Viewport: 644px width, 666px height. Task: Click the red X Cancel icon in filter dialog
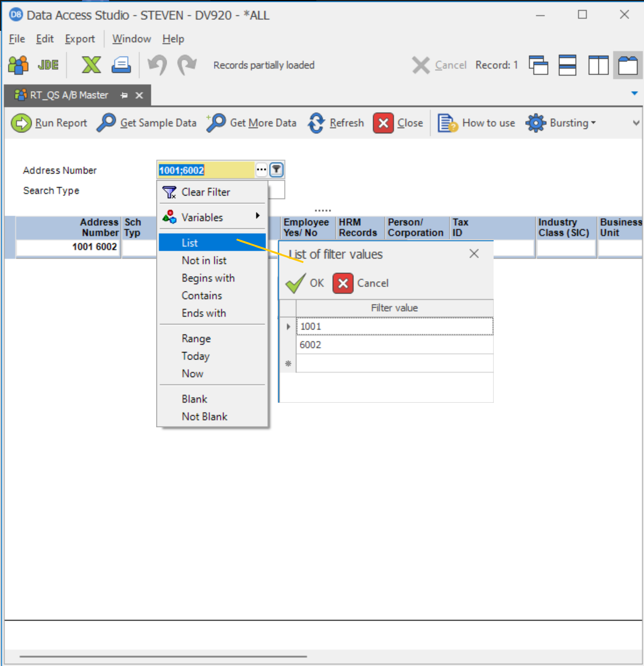coord(343,283)
